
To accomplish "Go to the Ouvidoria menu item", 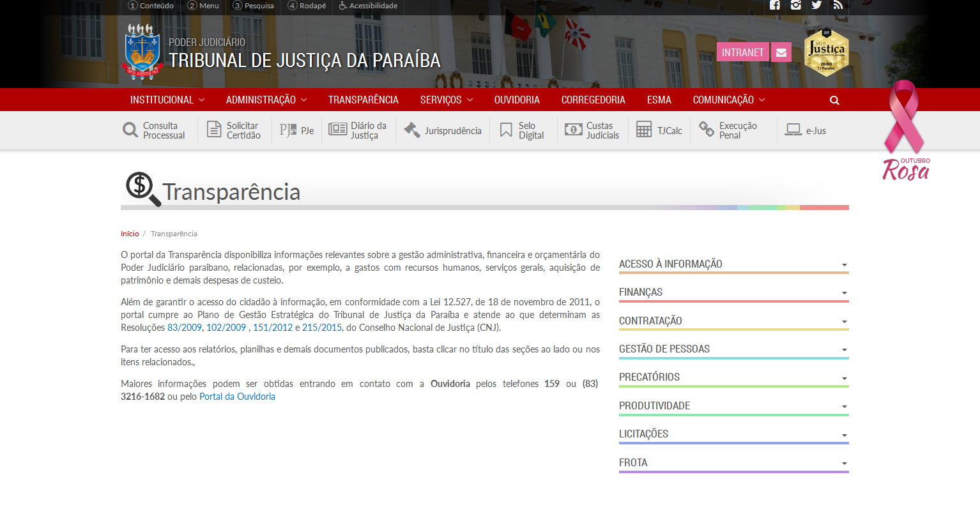I will 517,100.
